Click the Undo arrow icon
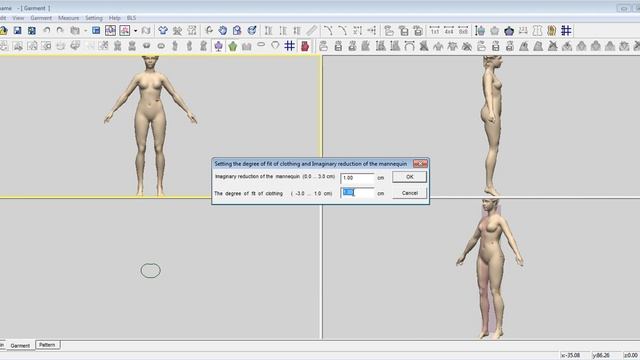 pos(47,31)
